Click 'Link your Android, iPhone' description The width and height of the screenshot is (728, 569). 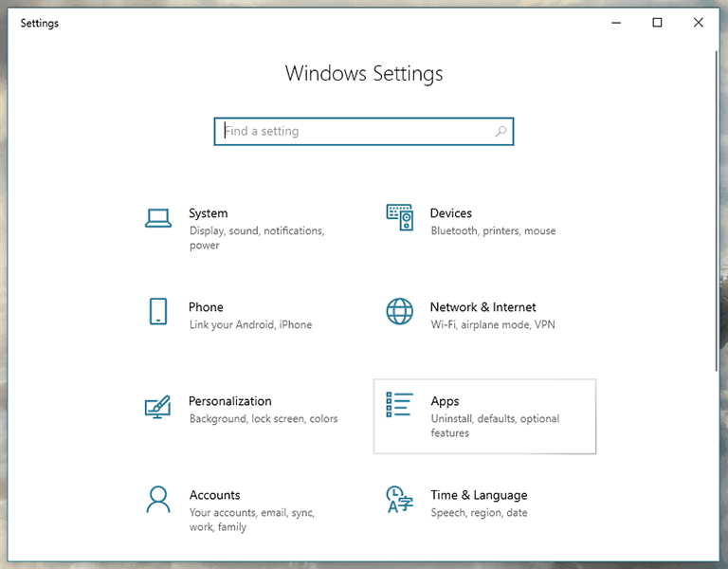pos(250,324)
